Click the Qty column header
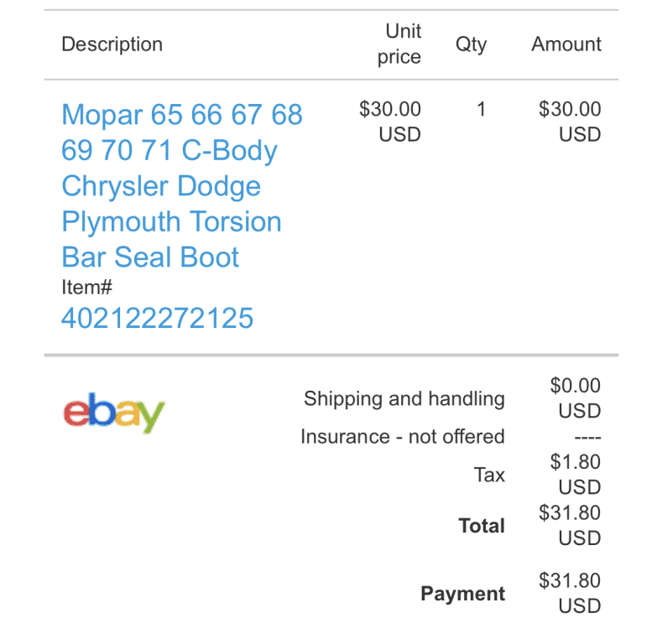 (x=471, y=44)
